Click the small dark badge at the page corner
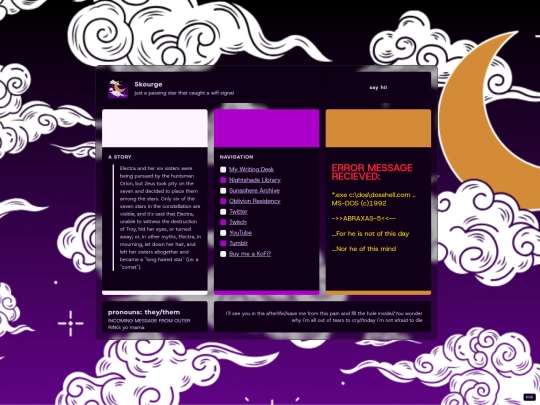 (x=529, y=397)
